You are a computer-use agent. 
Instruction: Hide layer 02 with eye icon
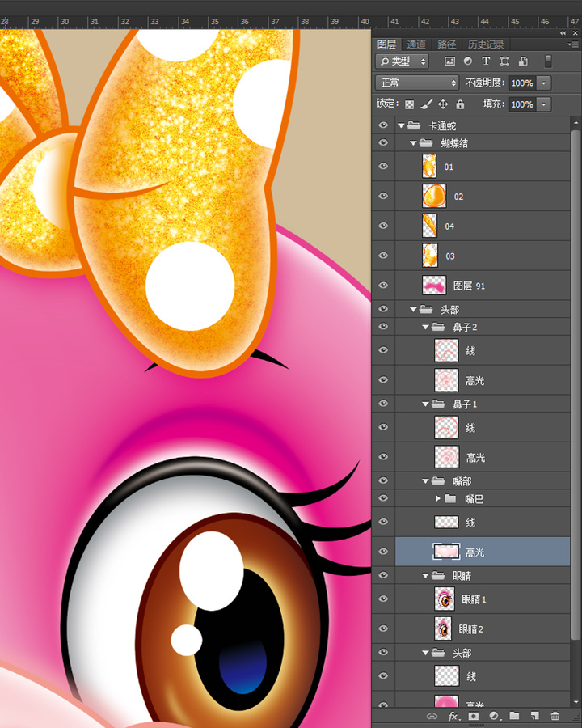pyautogui.click(x=383, y=196)
